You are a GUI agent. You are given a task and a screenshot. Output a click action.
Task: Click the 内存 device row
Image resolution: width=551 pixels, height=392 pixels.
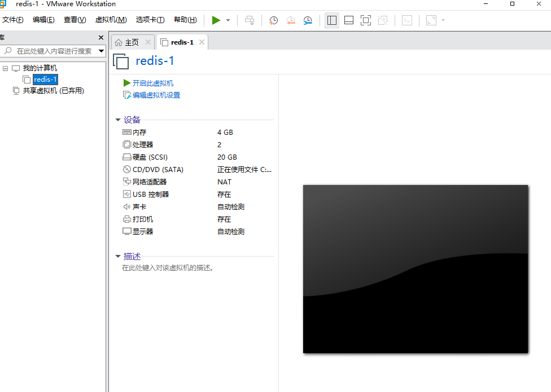[198, 133]
